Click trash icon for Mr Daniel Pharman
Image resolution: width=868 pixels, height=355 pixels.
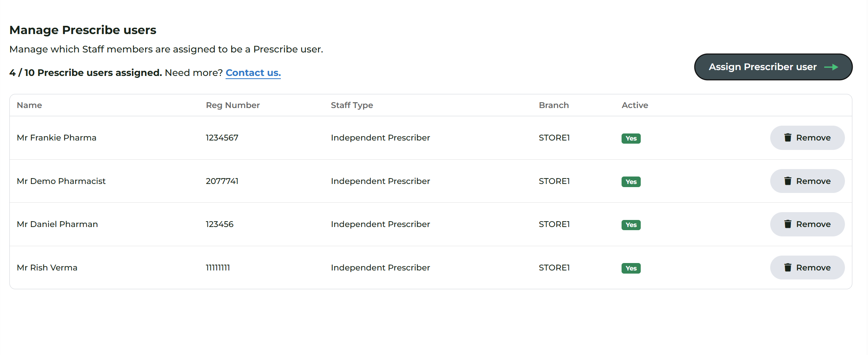click(788, 224)
